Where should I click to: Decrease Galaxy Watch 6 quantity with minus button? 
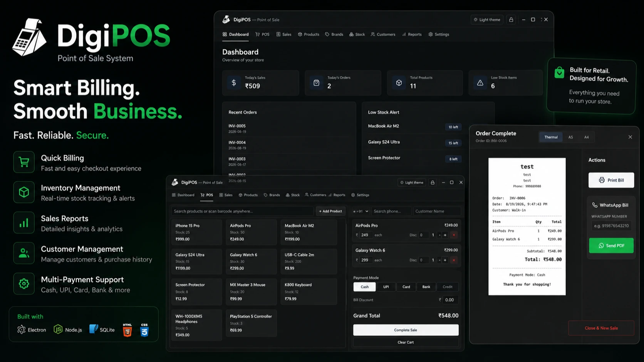439,260
